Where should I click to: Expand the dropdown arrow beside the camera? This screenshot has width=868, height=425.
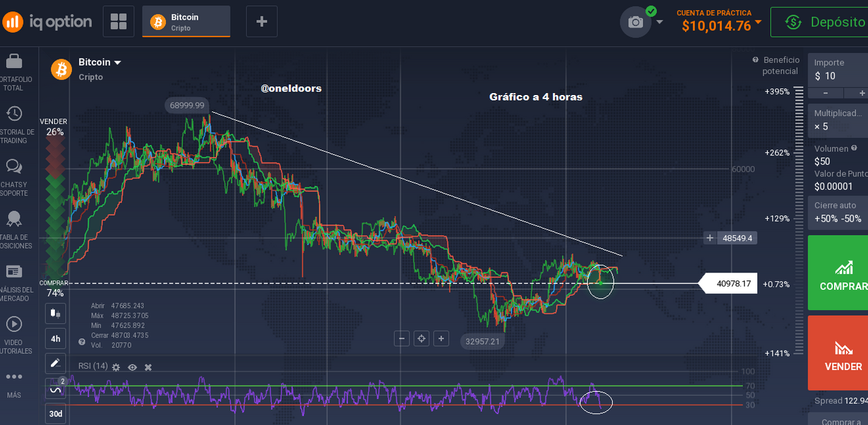pos(660,22)
